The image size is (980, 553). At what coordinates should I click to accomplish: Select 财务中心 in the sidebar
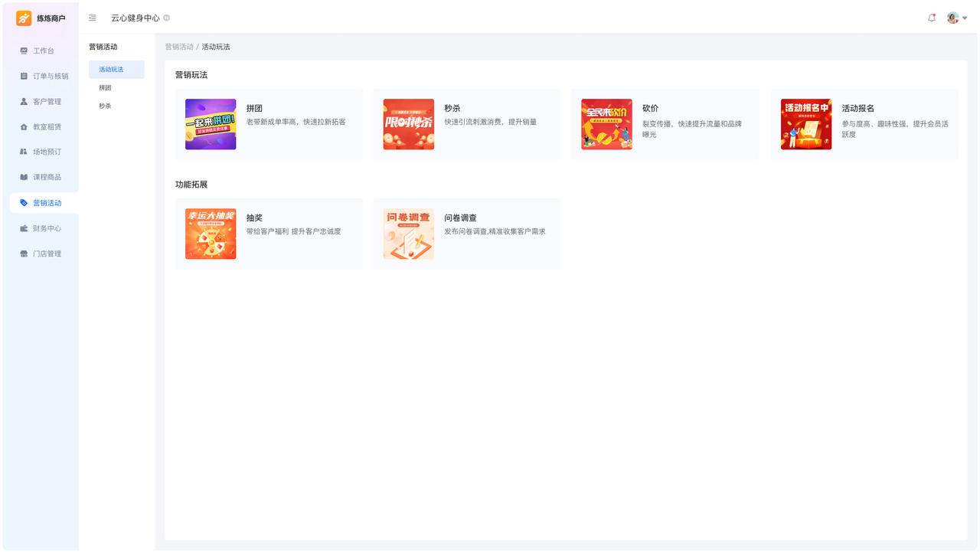tap(47, 228)
